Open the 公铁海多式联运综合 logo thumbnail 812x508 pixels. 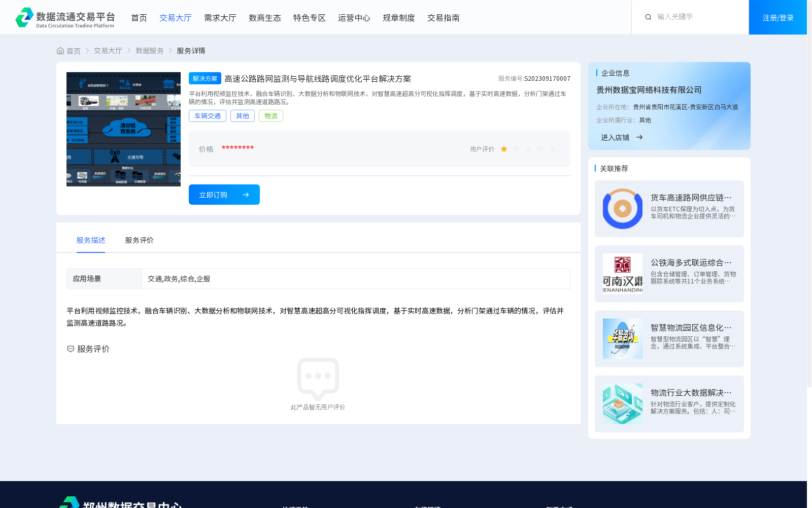click(x=623, y=274)
